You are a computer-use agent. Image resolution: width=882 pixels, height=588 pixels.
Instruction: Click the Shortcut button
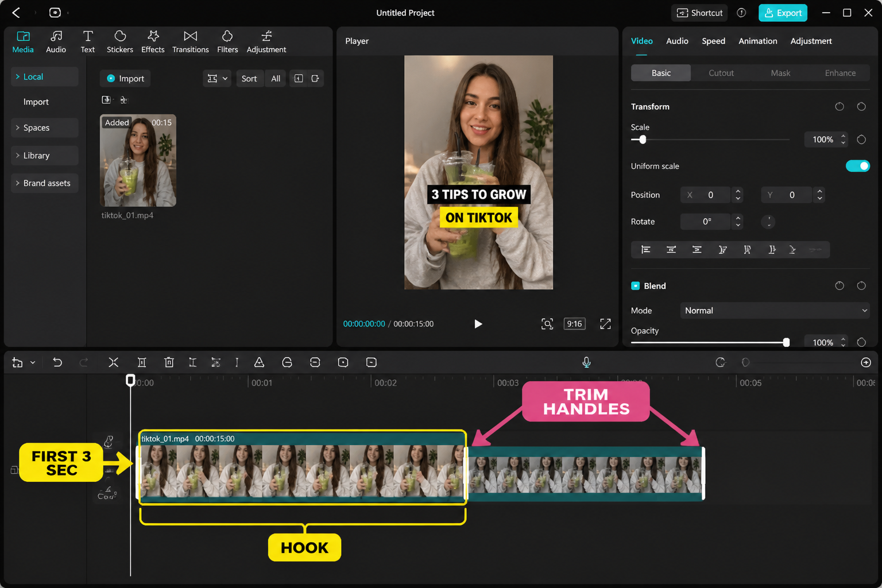699,13
